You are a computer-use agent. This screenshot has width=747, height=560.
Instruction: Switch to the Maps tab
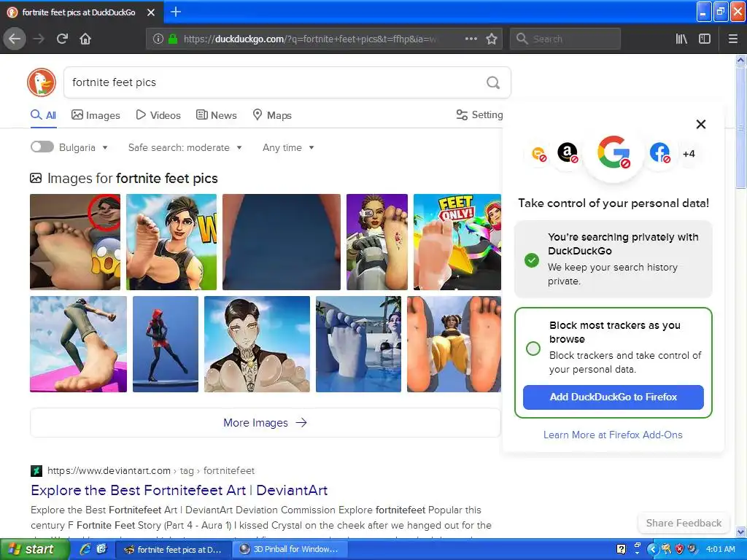pos(272,115)
